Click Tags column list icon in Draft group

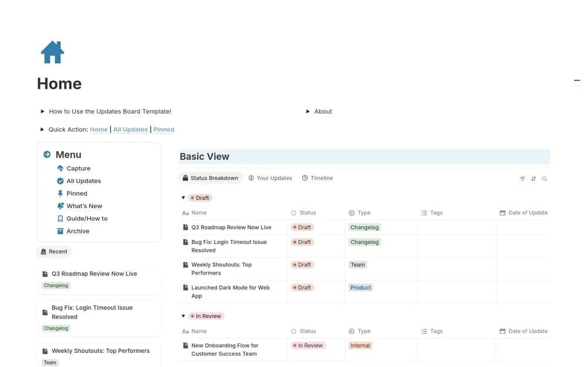[x=424, y=213]
